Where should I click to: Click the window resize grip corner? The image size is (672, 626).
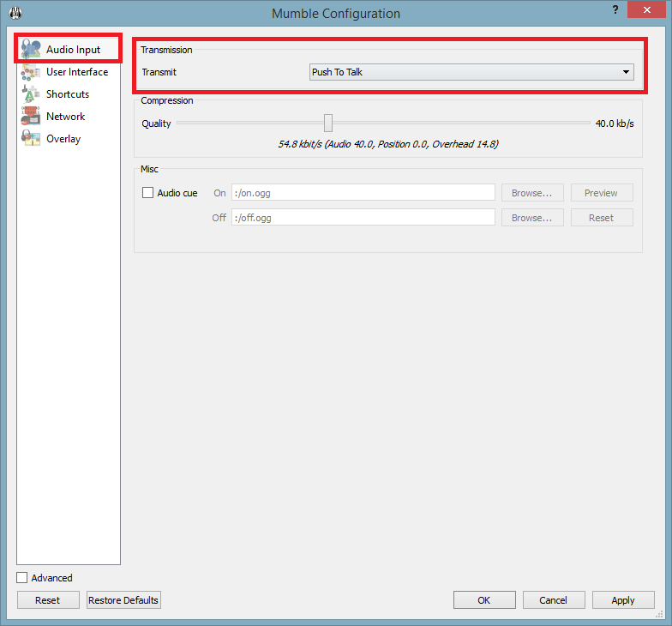point(660,614)
